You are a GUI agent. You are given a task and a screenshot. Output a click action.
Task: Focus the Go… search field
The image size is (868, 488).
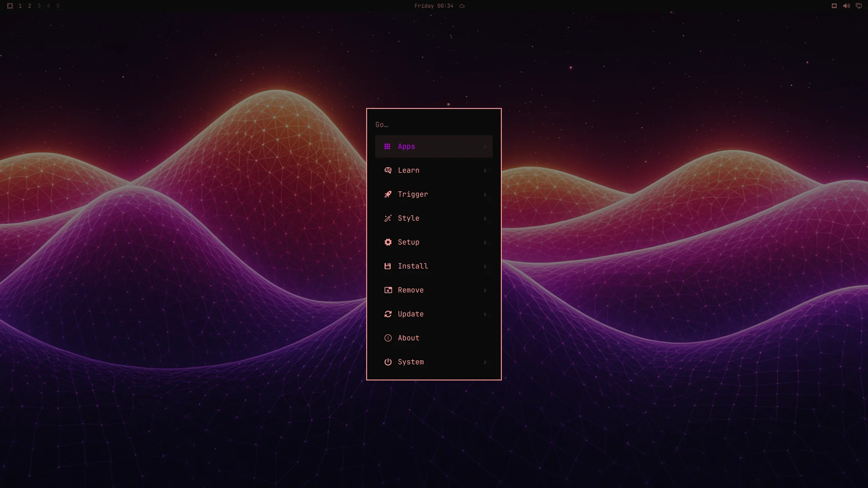[434, 125]
